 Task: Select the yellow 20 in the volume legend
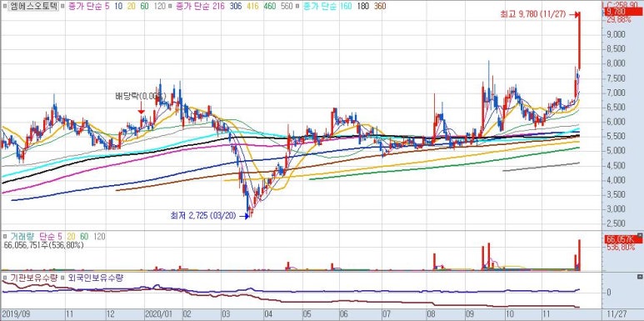coord(71,237)
